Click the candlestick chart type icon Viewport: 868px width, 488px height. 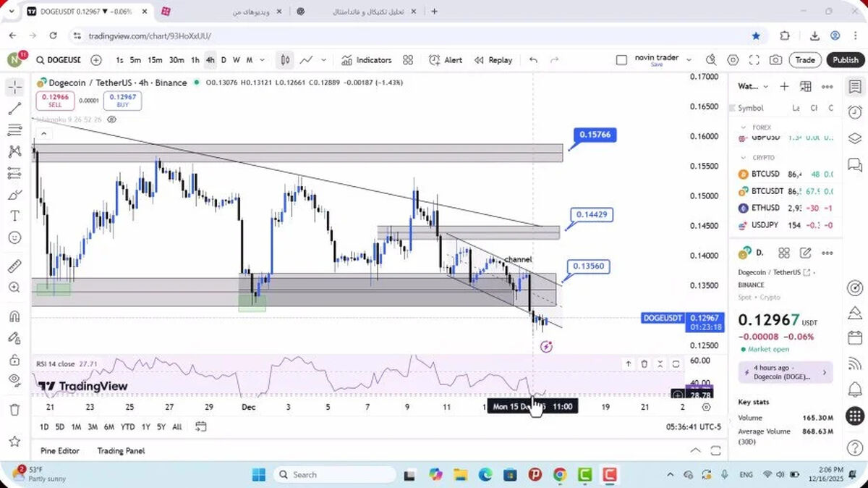[286, 60]
